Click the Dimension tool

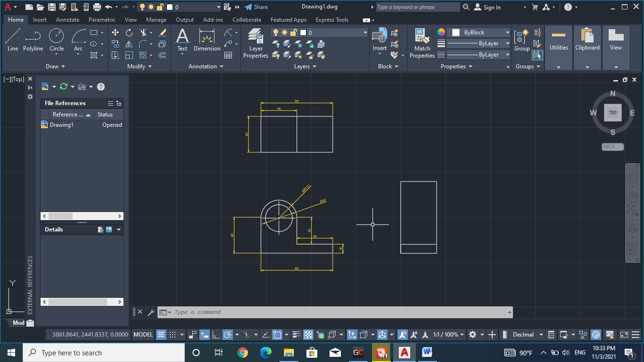point(207,40)
